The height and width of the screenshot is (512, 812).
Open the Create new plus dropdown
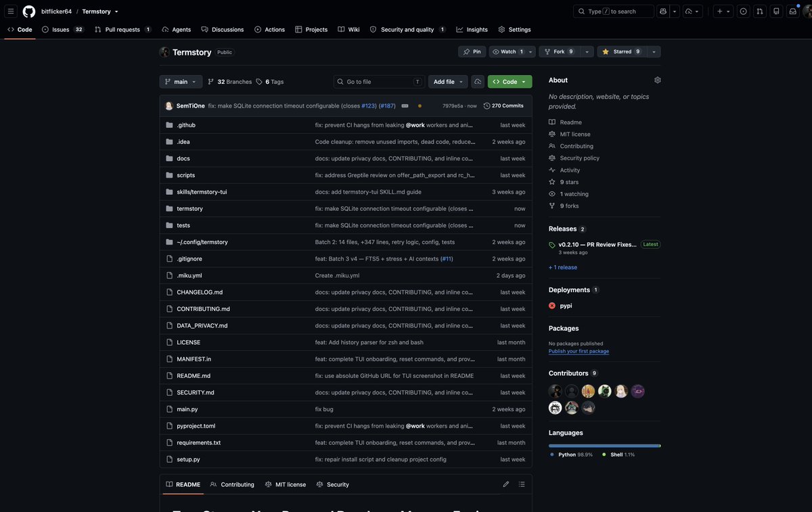(723, 11)
